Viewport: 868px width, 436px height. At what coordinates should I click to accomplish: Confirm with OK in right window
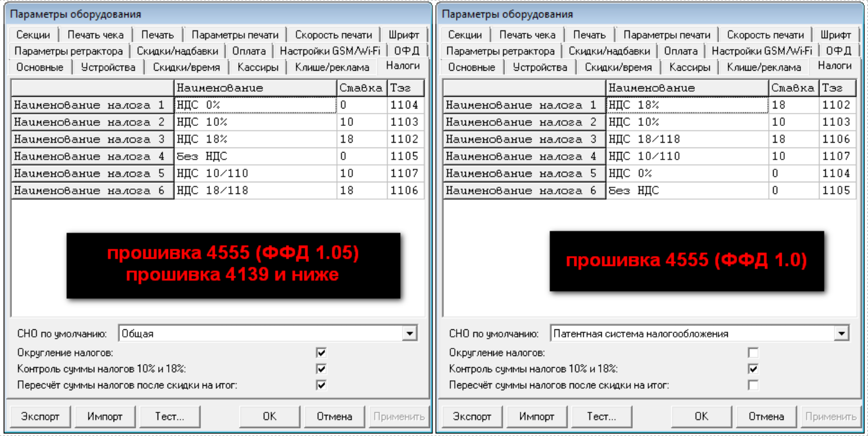coord(701,416)
